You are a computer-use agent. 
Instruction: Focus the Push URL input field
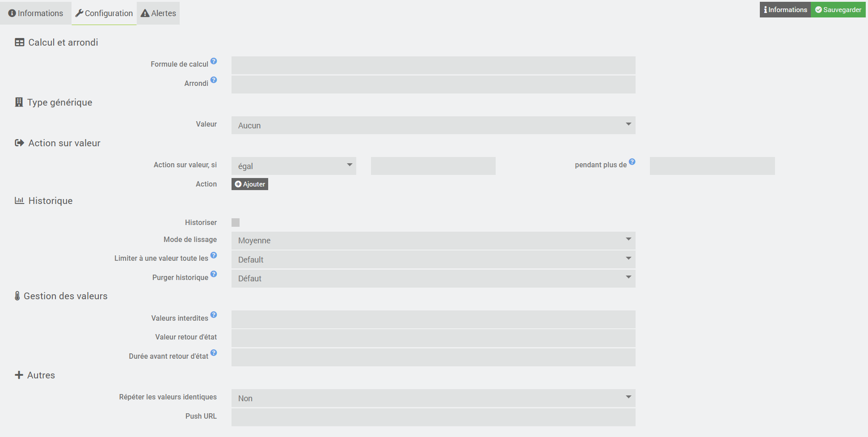[433, 417]
